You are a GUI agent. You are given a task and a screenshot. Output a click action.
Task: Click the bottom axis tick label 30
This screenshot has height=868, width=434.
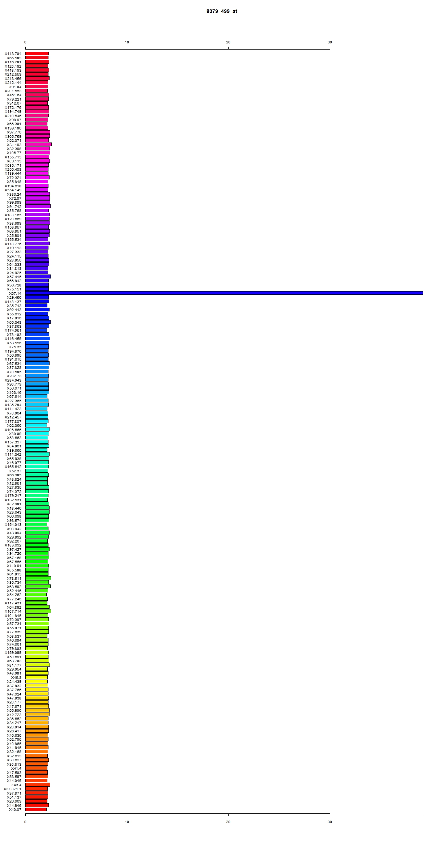click(x=330, y=822)
